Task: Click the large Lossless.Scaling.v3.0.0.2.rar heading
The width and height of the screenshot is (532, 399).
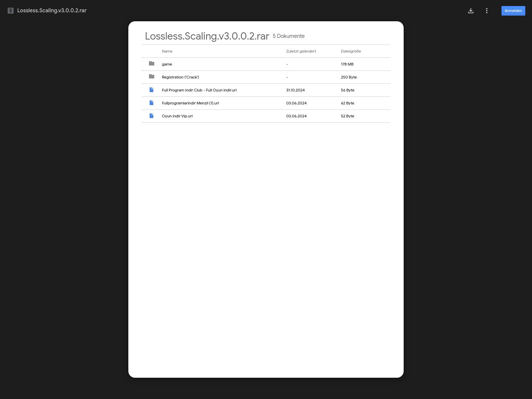Action: coord(207,36)
